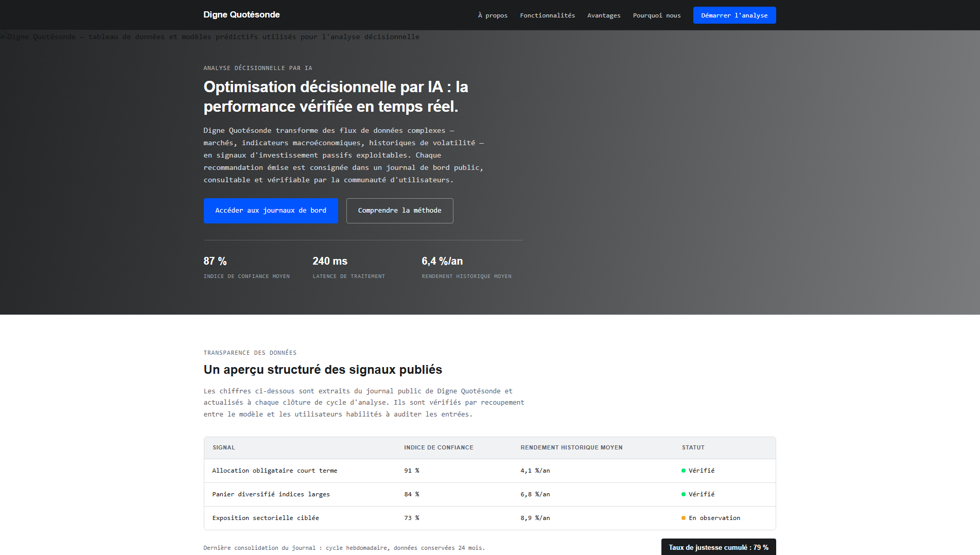Click the 84 % confidence cell
The height and width of the screenshot is (555, 980).
point(412,494)
